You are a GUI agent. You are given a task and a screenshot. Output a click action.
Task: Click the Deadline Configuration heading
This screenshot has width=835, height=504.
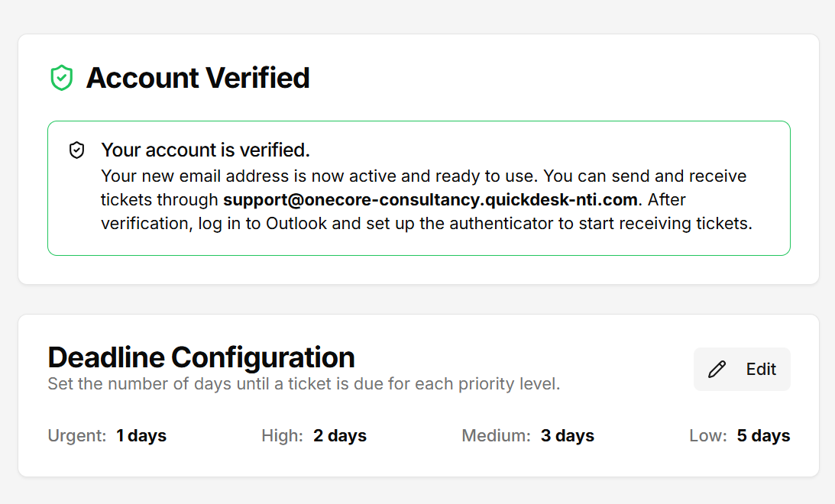point(201,357)
